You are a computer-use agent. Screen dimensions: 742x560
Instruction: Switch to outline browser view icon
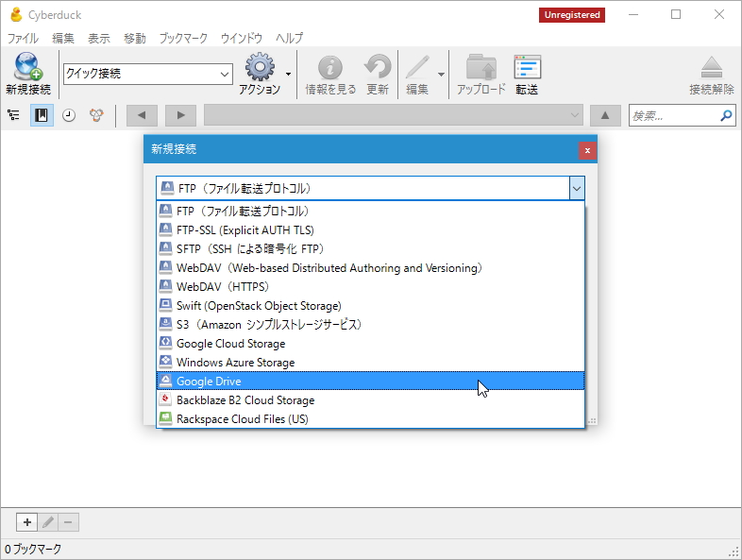click(14, 115)
